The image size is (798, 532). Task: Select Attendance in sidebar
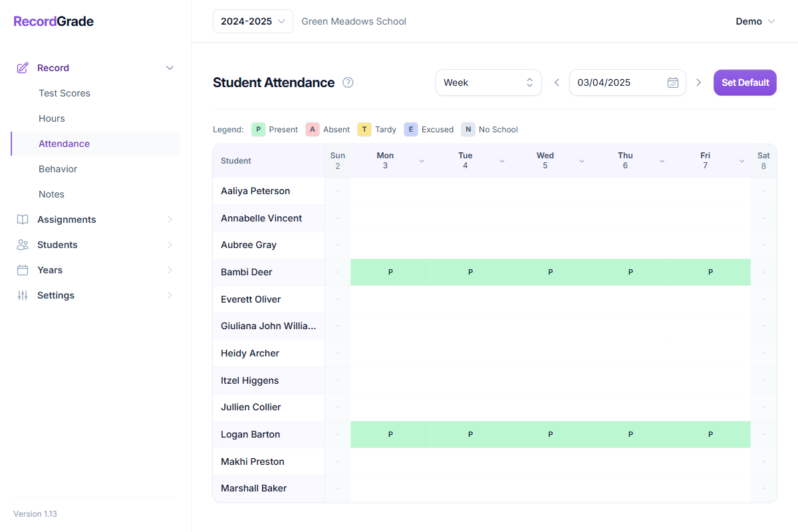(64, 144)
